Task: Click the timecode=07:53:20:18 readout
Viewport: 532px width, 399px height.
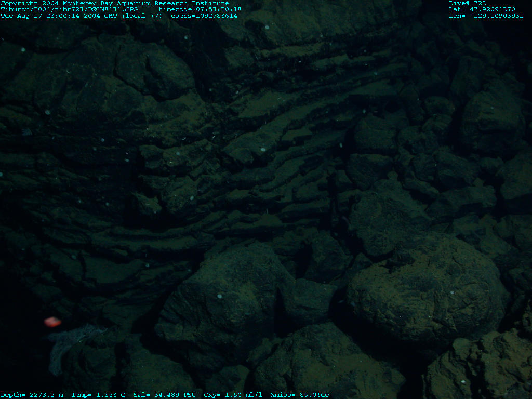Action: 200,9
